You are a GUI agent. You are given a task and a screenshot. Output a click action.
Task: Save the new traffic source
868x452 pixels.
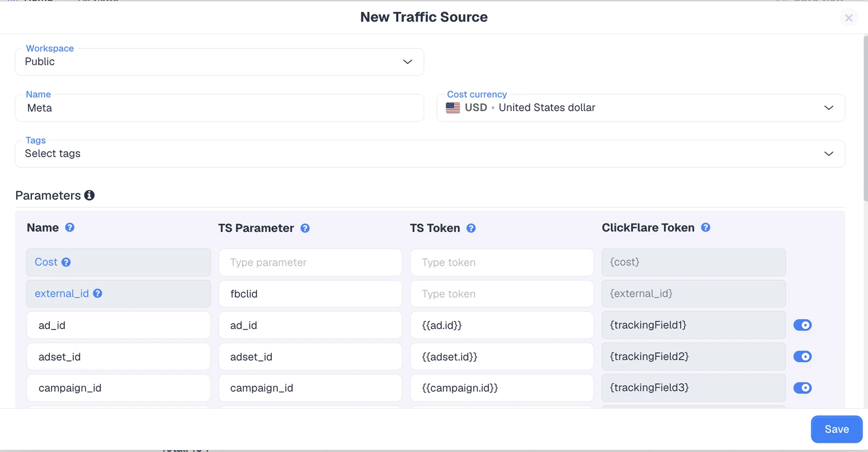(x=837, y=429)
